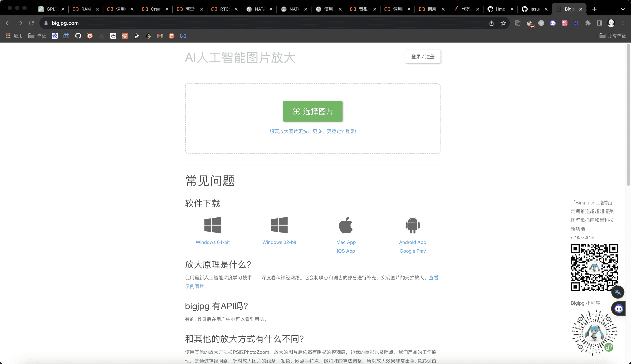Click the Windows 32-bit download icon
The width and height of the screenshot is (631, 364).
(279, 225)
